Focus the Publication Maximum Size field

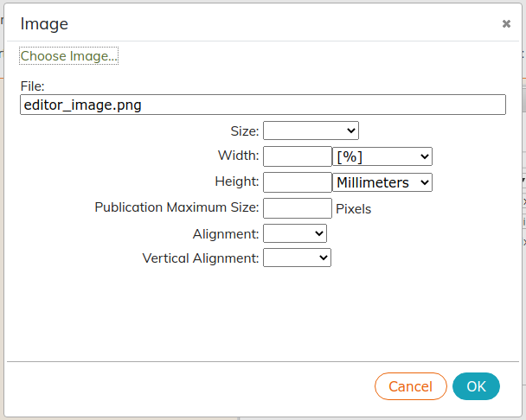[298, 208]
